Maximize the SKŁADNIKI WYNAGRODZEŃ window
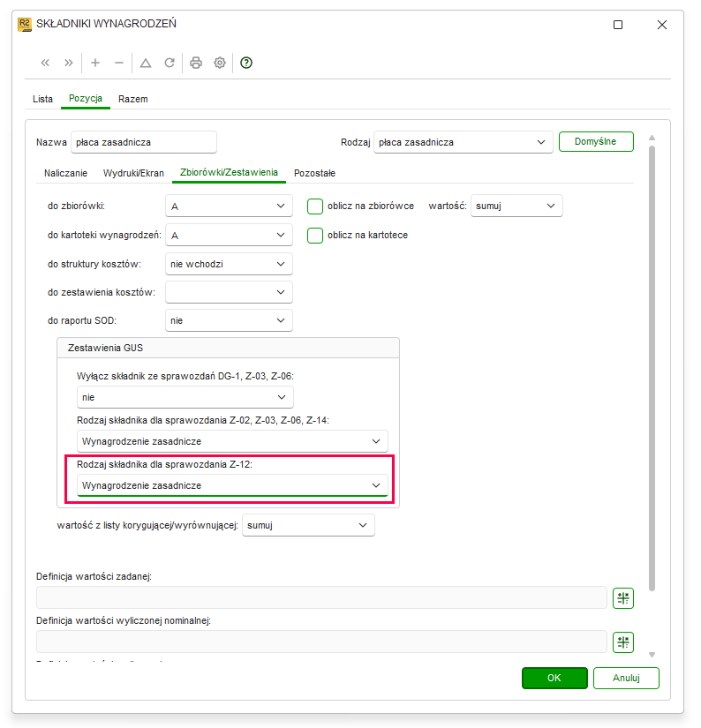 pyautogui.click(x=618, y=25)
